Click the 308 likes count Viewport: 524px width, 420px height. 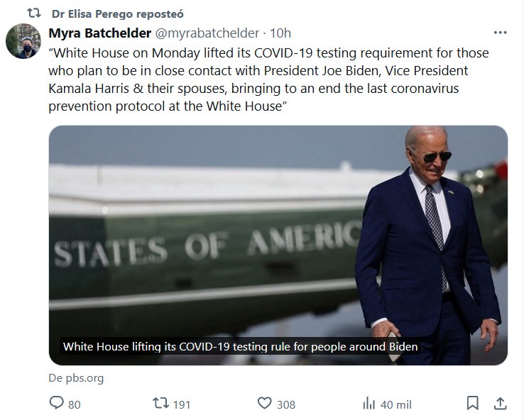(x=285, y=404)
